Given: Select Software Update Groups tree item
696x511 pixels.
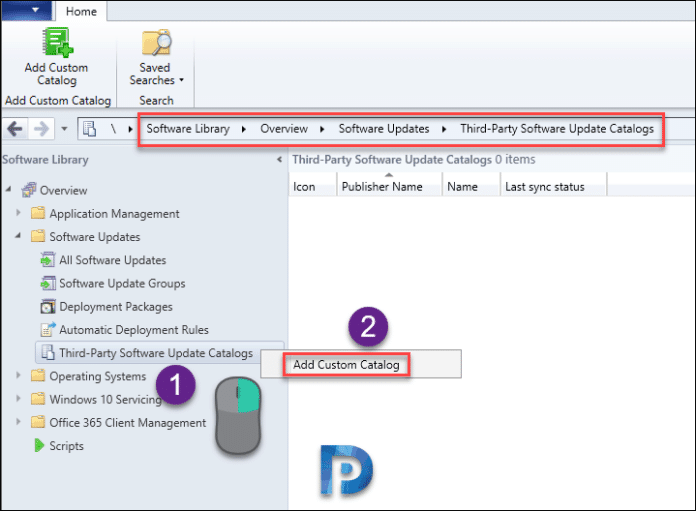Looking at the screenshot, I should pyautogui.click(x=123, y=283).
